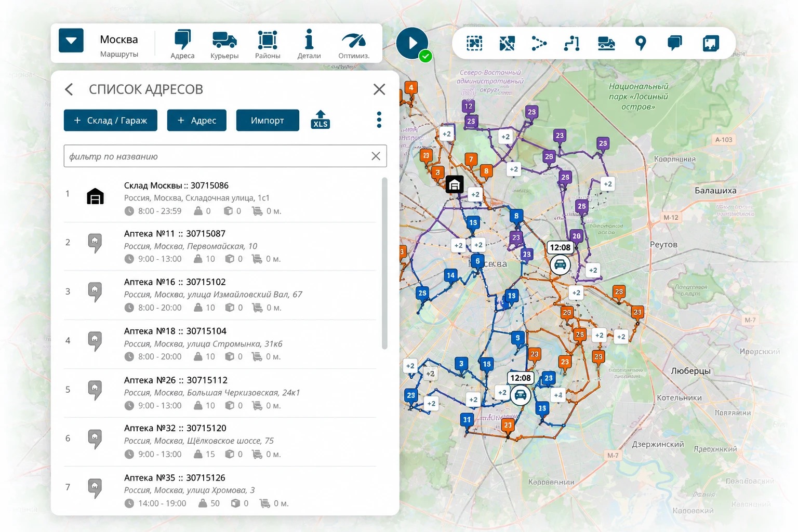The image size is (798, 532).
Task: Open the Курьеры truck icon
Action: click(x=224, y=44)
